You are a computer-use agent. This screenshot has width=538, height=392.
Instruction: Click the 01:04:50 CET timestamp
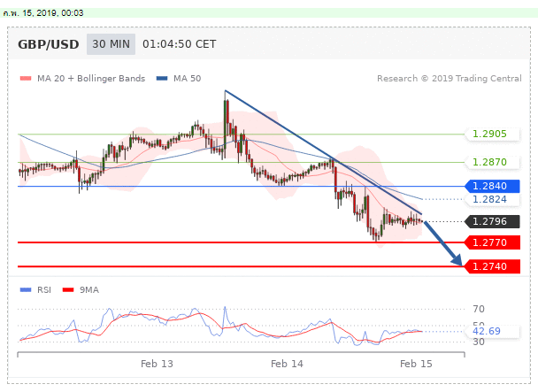[180, 44]
